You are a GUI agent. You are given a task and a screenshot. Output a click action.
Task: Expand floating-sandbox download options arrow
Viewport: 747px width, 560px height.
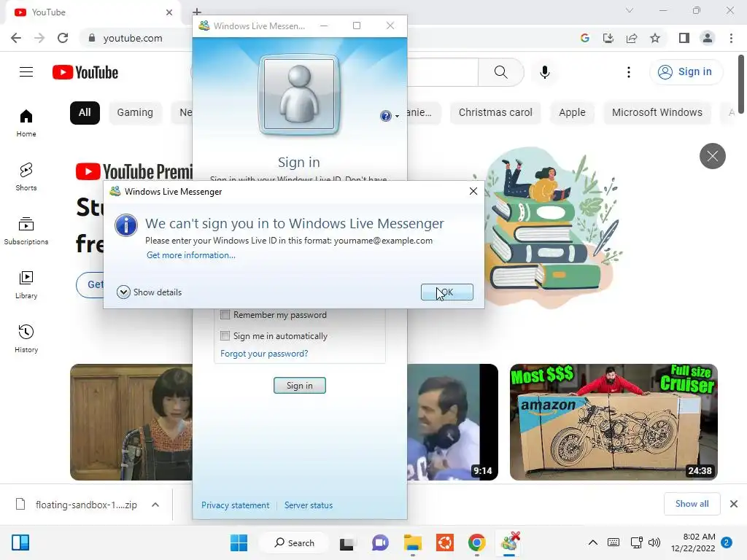click(x=155, y=505)
